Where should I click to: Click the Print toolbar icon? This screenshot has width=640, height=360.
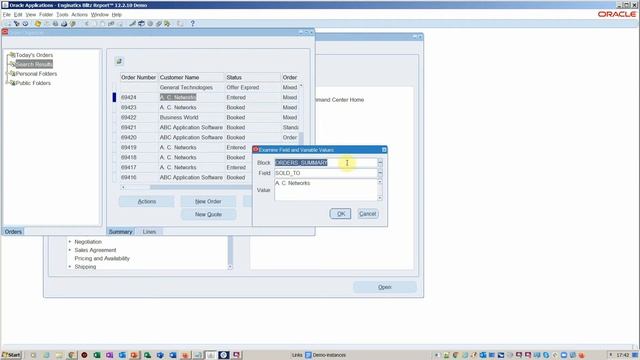tap(64, 24)
